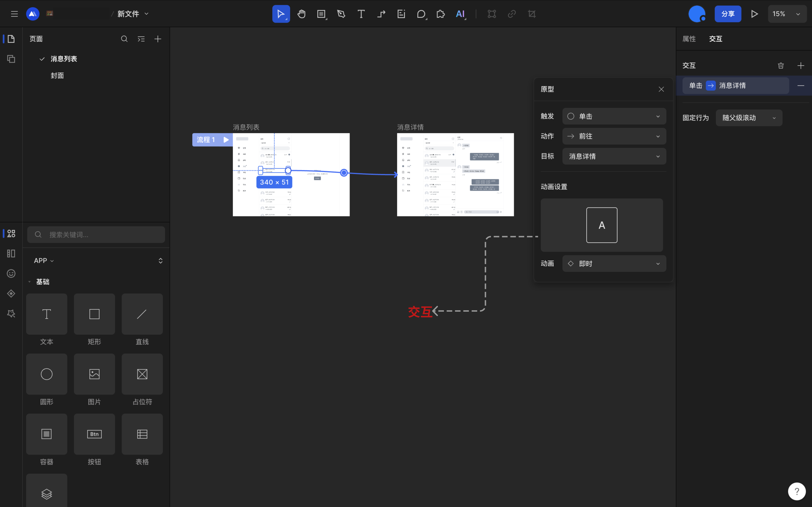Select the Connector line tool

pos(381,14)
